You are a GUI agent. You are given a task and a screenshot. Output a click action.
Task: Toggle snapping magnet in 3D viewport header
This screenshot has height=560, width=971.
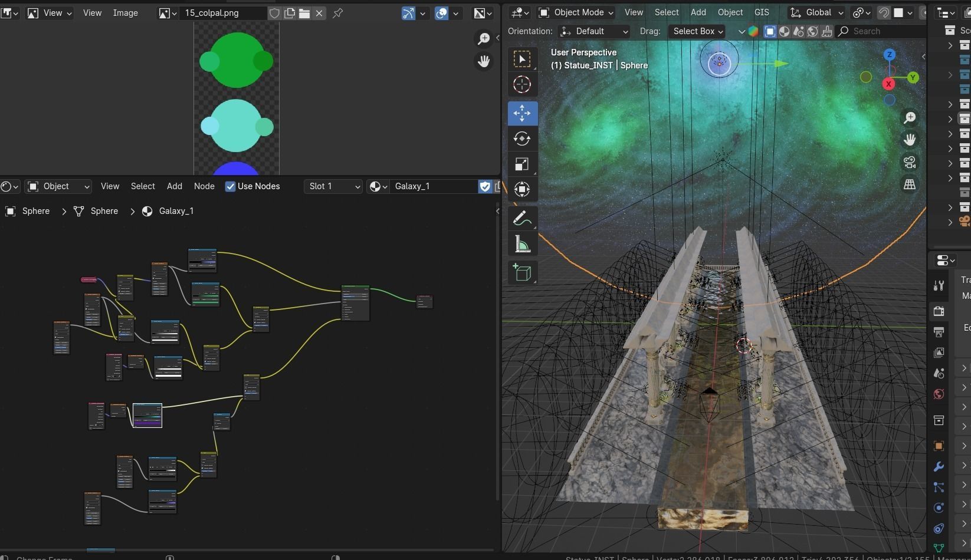point(884,12)
